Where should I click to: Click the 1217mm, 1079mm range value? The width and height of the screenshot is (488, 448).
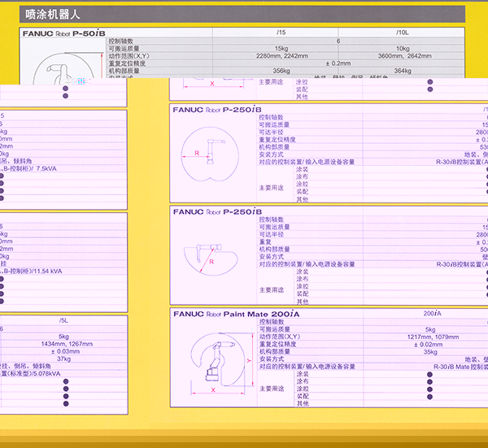[x=430, y=337]
